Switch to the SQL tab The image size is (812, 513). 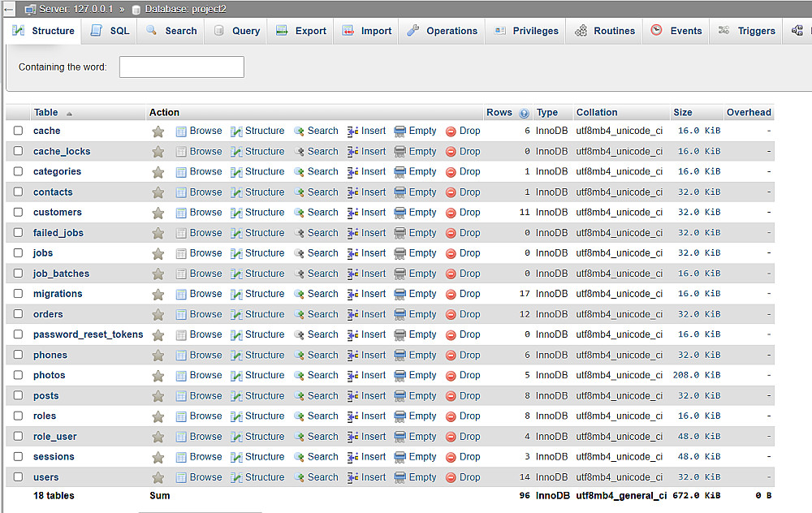(110, 31)
